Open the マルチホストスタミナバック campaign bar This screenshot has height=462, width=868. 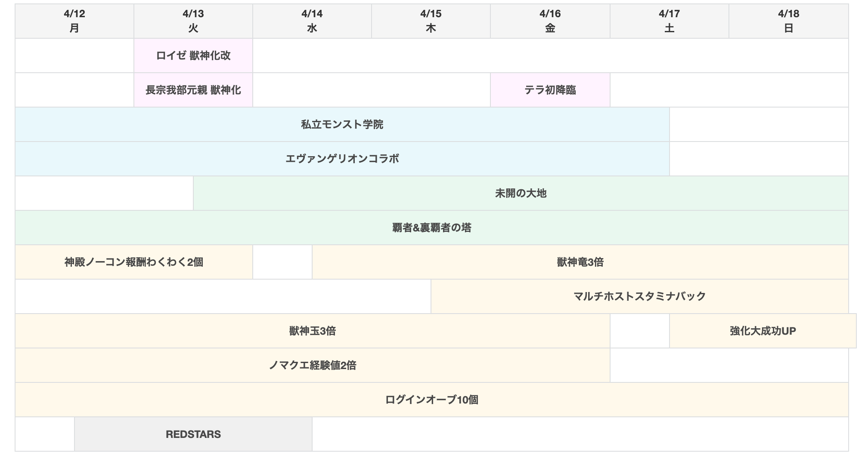[640, 296]
